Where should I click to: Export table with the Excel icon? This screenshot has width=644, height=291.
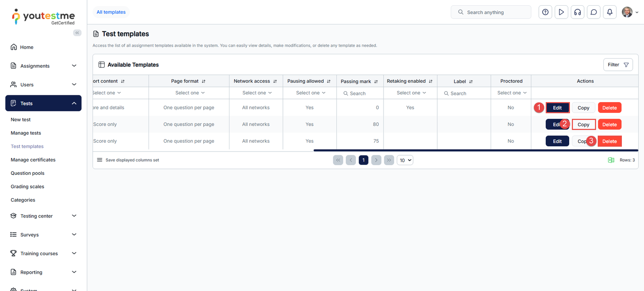[611, 160]
